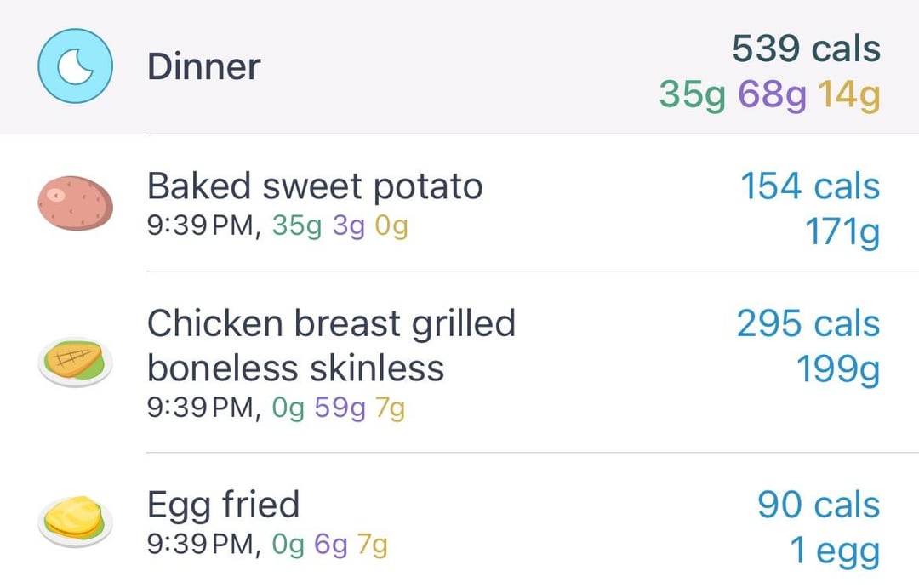Tap the sweet potato 9:39 PM timestamp

pyautogui.click(x=203, y=225)
